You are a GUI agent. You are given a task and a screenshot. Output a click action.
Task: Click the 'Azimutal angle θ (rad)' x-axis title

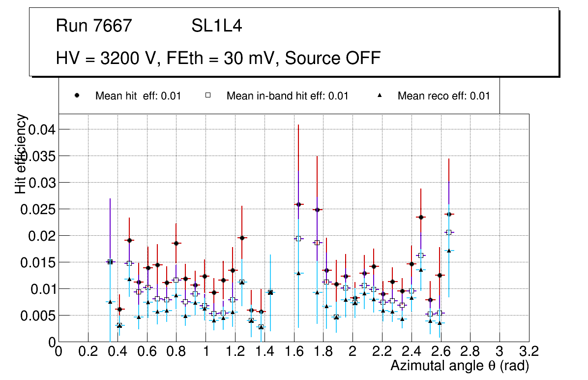(x=460, y=366)
